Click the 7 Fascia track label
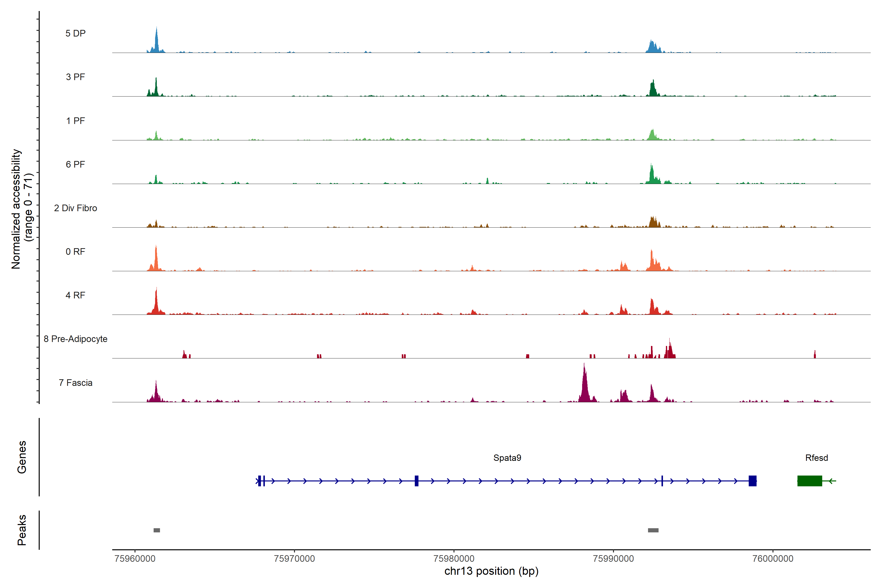 point(75,382)
